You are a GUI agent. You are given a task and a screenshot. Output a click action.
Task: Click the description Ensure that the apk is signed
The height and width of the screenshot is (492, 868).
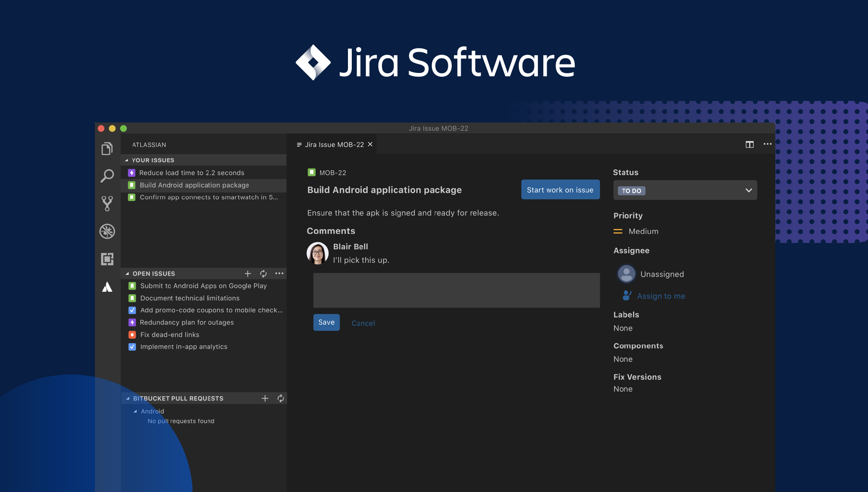point(403,213)
